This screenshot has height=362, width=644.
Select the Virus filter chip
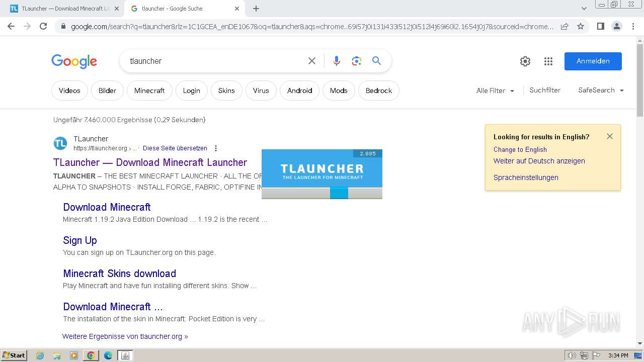pyautogui.click(x=261, y=90)
